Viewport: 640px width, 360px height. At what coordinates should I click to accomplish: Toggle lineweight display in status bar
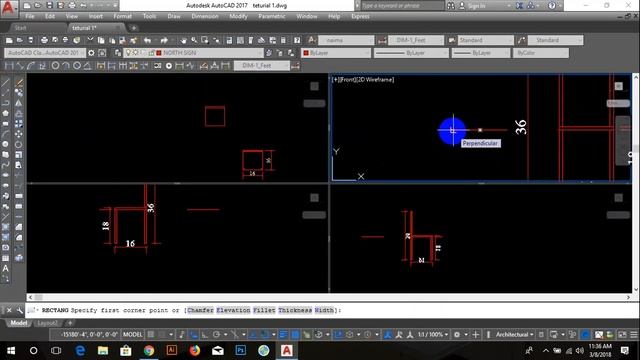283,335
